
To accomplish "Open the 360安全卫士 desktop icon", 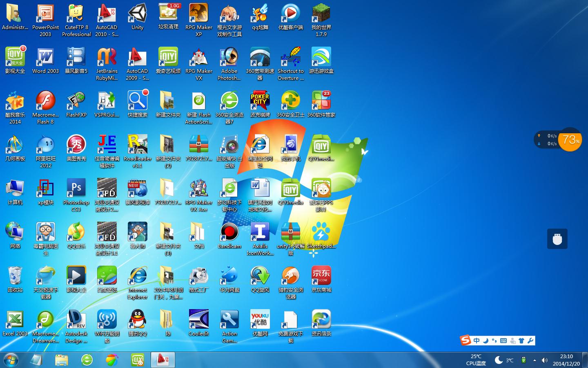I will pos(291,104).
